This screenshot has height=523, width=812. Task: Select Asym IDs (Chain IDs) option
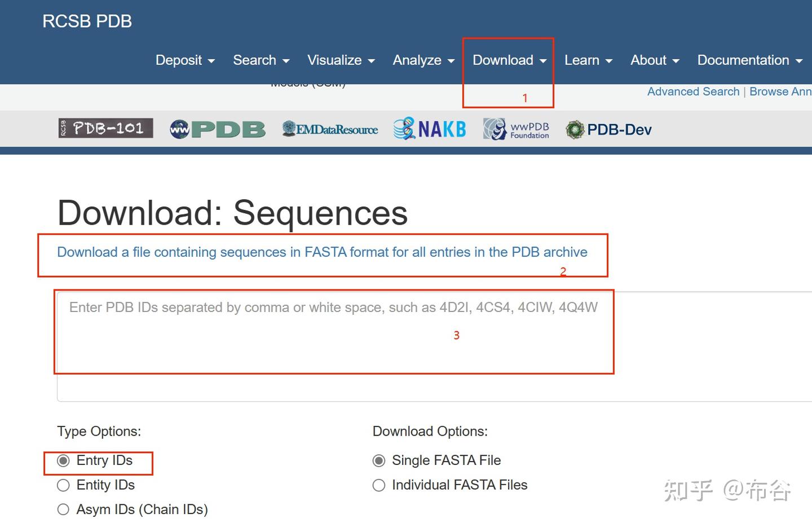(64, 509)
